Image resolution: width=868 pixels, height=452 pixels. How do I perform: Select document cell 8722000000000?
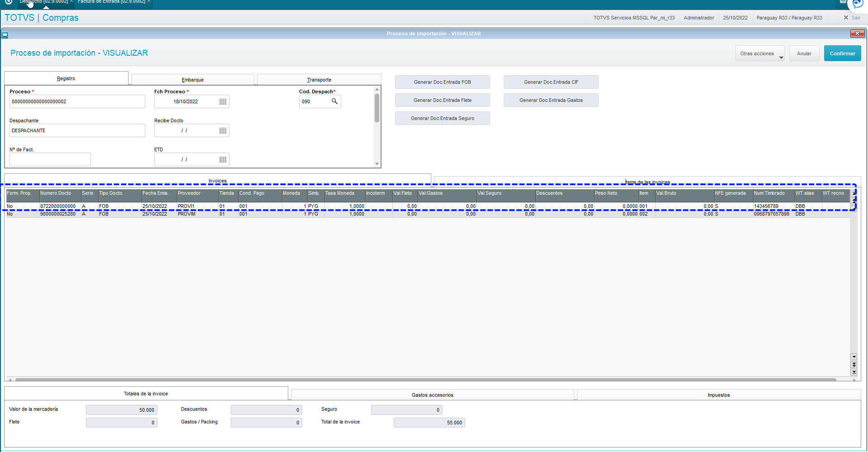click(60, 206)
